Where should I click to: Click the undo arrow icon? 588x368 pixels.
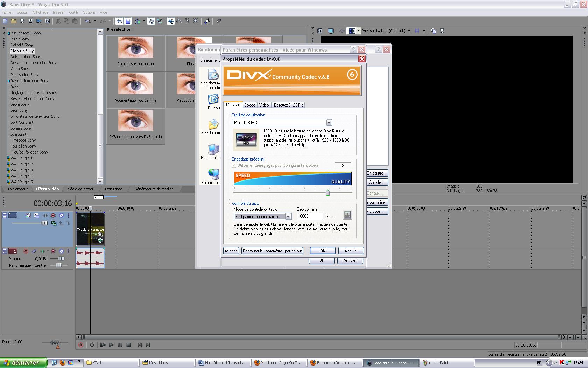coord(87,21)
